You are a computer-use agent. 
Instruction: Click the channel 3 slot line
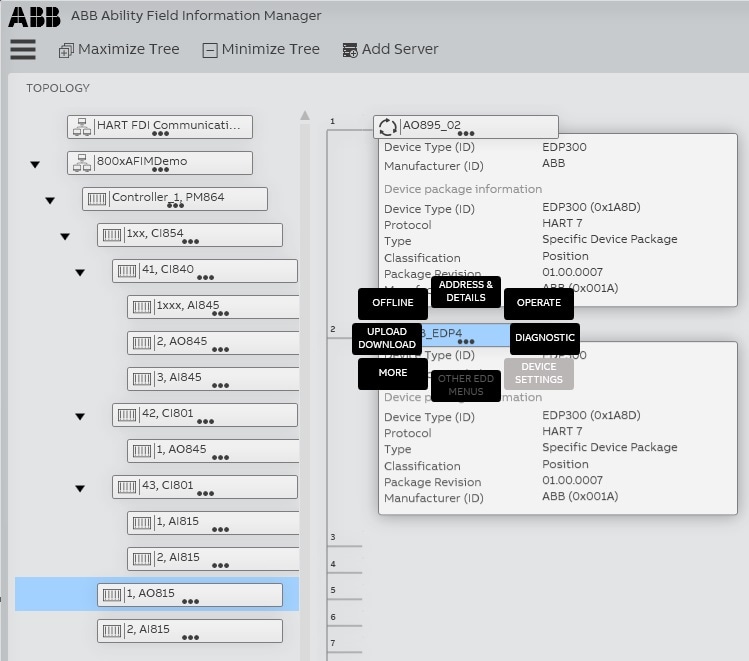(x=345, y=545)
